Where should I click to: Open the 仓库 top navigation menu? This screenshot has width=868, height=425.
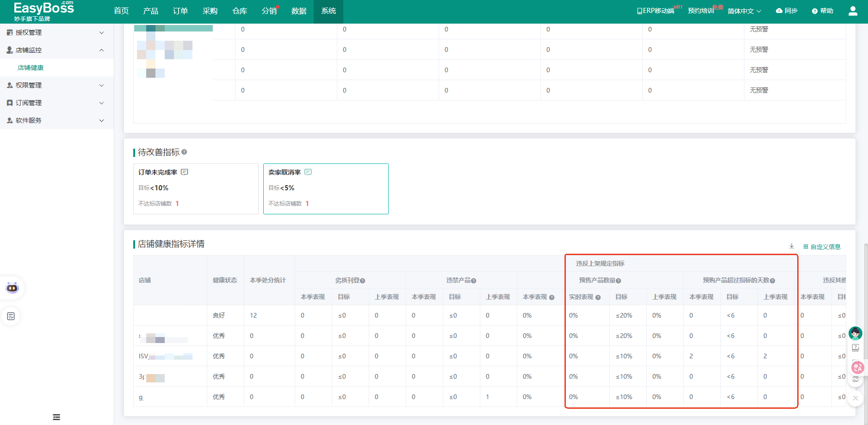[x=240, y=11]
